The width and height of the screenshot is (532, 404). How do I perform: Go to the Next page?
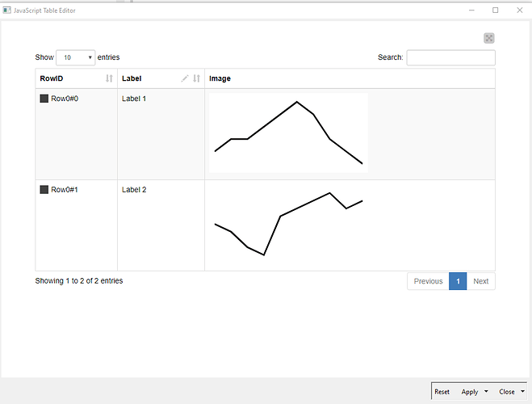click(481, 281)
